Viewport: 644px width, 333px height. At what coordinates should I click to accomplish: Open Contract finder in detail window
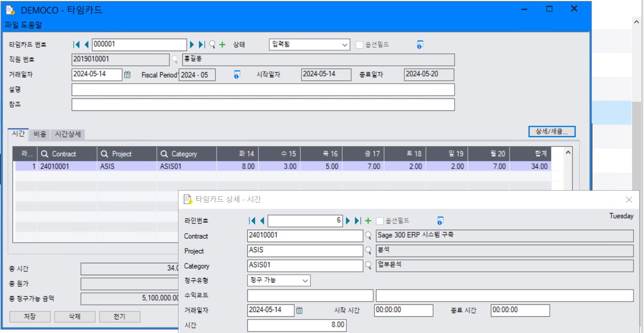tap(368, 236)
